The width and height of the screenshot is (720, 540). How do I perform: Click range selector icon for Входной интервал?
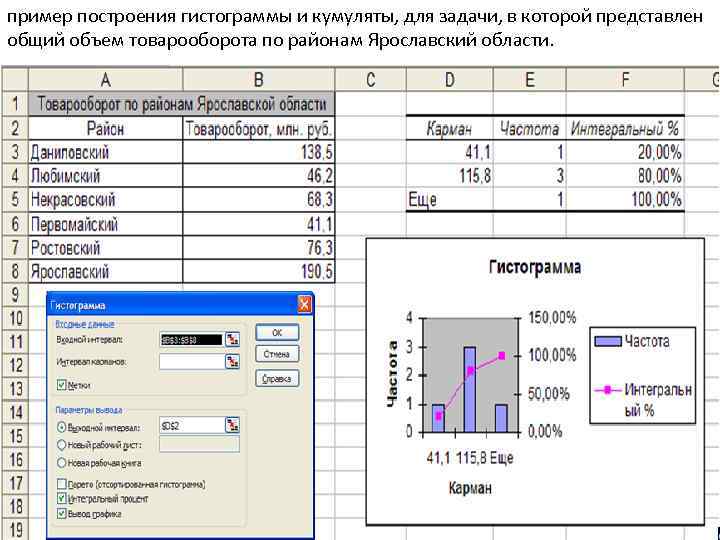pyautogui.click(x=232, y=339)
